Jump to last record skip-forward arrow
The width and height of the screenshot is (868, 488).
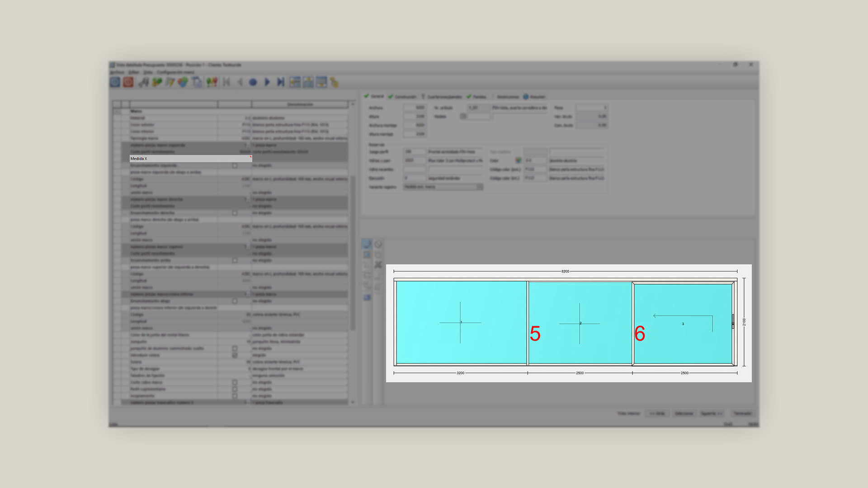[281, 82]
